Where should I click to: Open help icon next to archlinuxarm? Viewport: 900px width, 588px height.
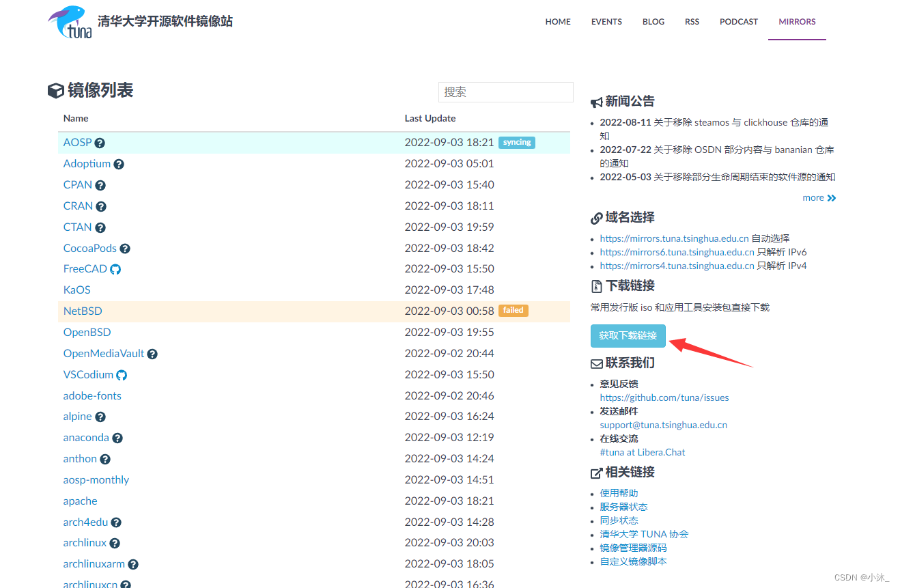pyautogui.click(x=133, y=565)
